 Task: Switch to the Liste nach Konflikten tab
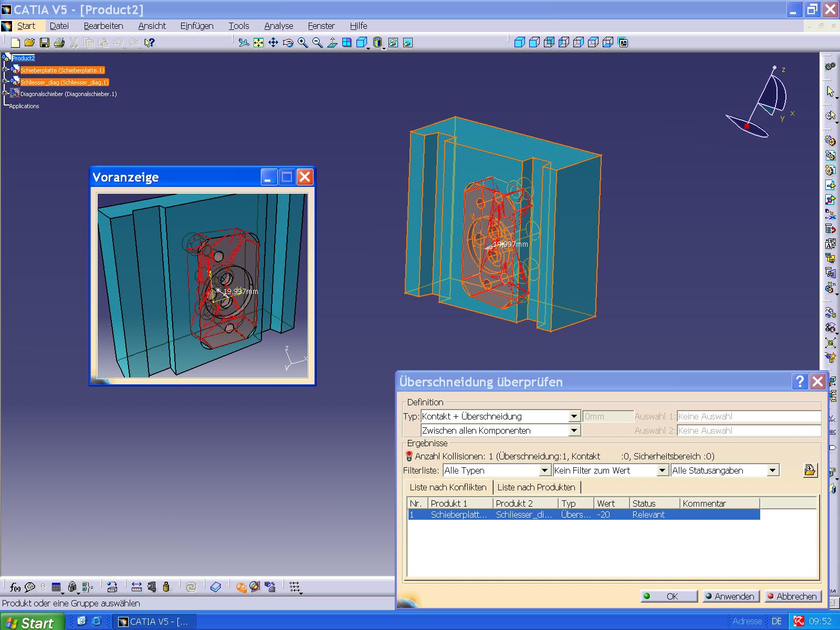[x=448, y=487]
